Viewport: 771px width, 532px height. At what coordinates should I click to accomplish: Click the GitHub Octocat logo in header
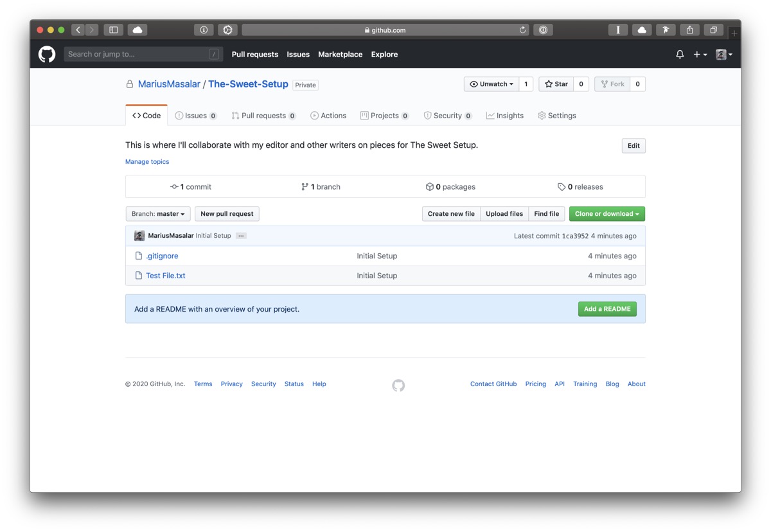click(47, 55)
